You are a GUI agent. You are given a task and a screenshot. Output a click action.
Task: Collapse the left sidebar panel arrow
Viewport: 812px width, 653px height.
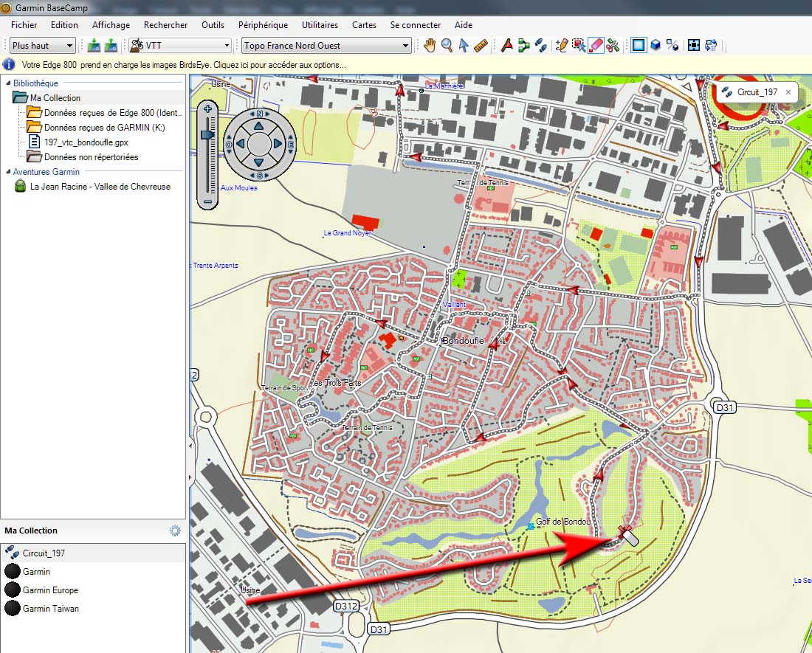(190, 446)
